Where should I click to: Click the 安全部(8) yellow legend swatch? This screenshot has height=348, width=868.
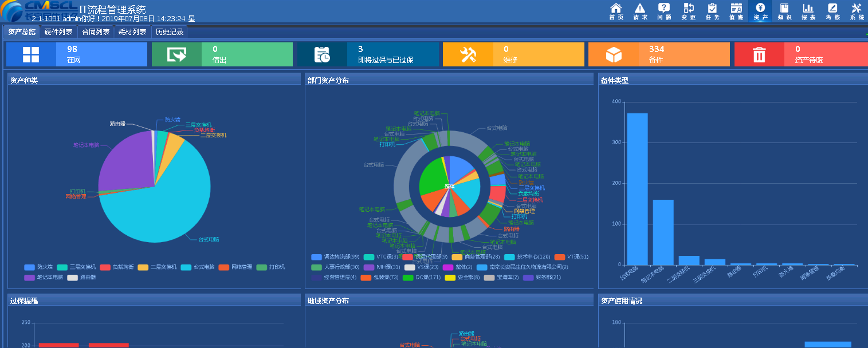[450, 278]
